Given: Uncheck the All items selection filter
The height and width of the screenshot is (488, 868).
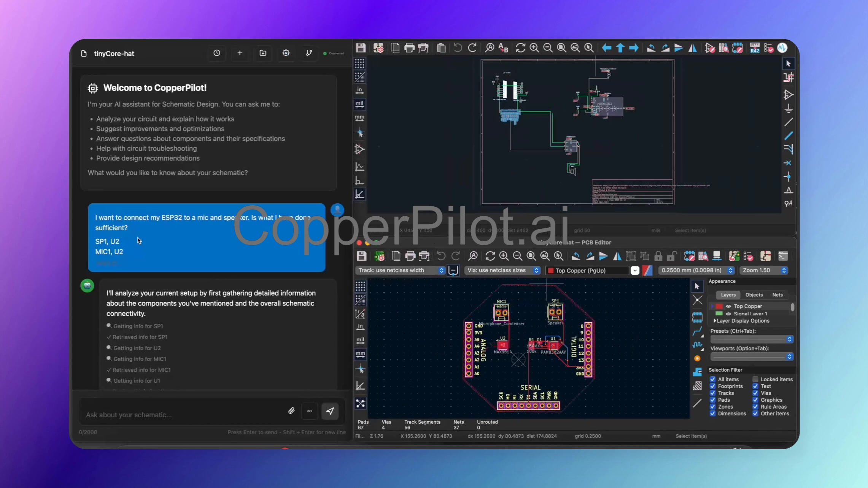Looking at the screenshot, I should pos(713,379).
